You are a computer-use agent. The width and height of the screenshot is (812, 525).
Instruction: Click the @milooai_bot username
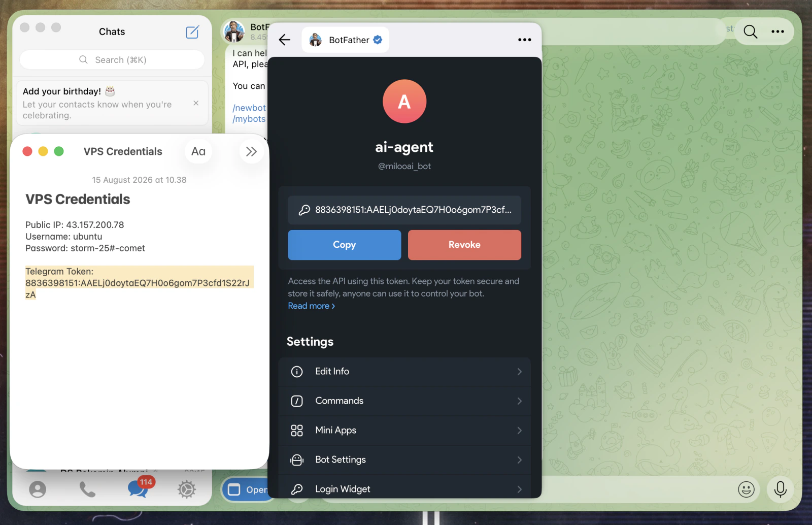404,166
